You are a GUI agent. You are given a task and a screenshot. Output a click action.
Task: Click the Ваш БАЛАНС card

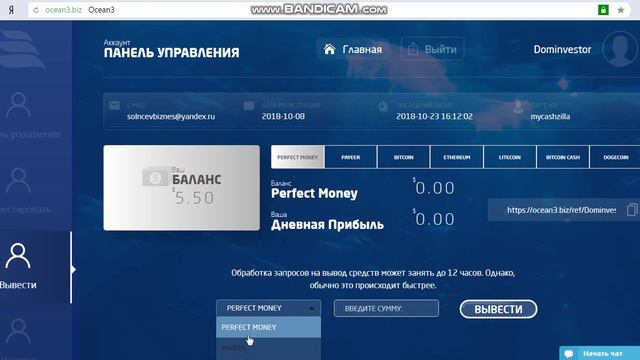181,188
